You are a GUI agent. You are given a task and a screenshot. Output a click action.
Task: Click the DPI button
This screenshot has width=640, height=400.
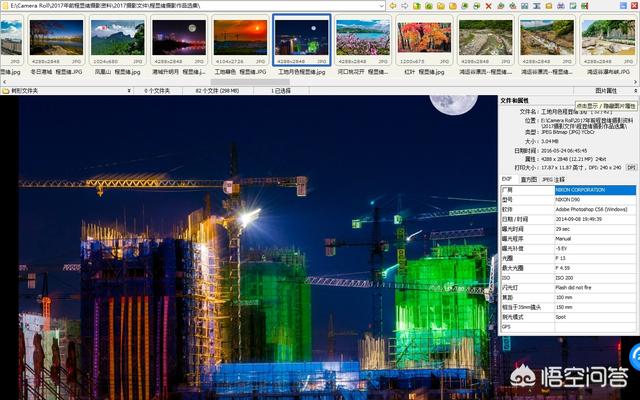coord(631,168)
